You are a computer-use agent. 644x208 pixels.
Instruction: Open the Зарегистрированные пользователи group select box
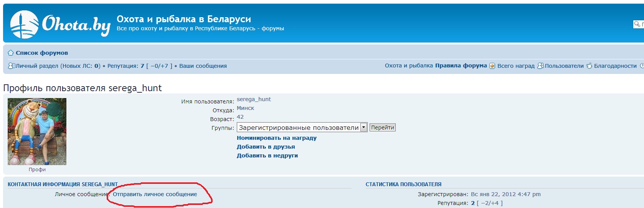click(299, 128)
